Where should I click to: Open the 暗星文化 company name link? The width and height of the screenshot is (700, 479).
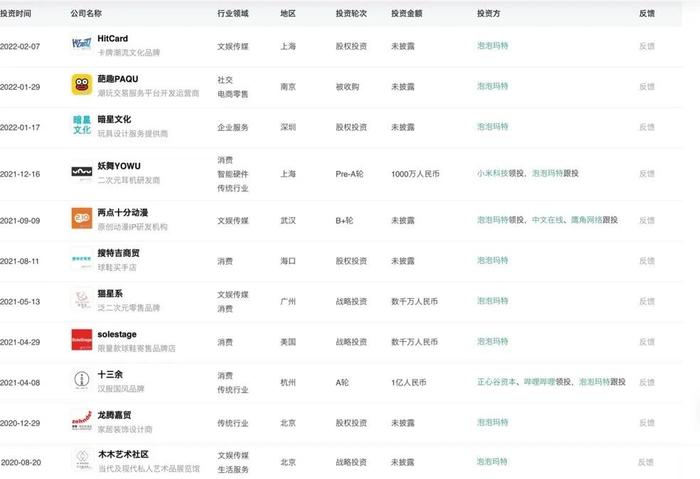pos(114,120)
